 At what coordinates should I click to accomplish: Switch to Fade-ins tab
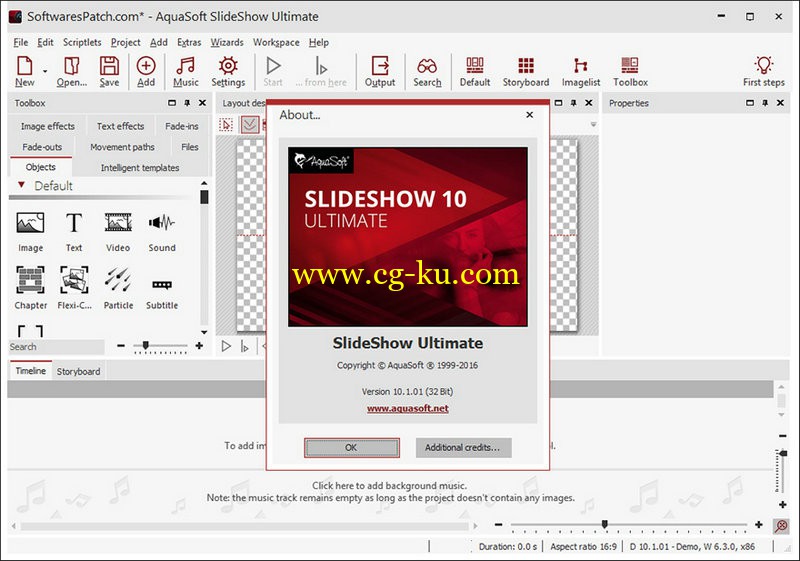pyautogui.click(x=182, y=126)
